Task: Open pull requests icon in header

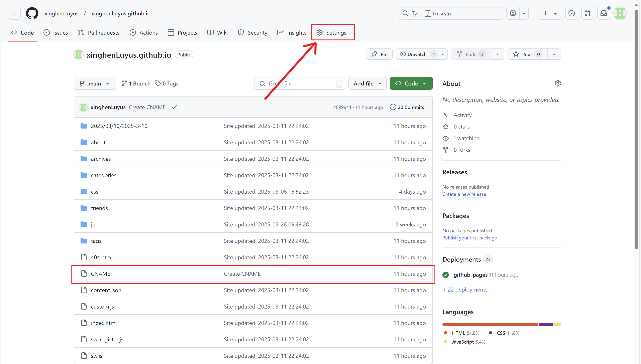Action: pyautogui.click(x=587, y=13)
